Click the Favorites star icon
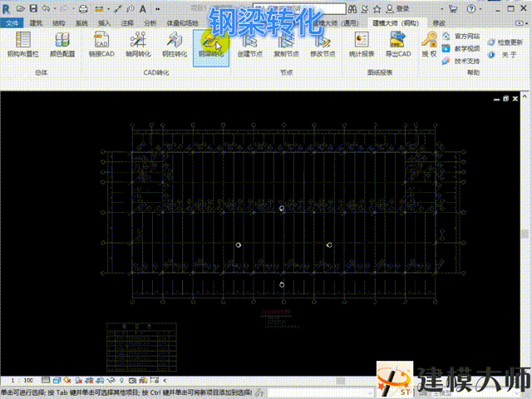Image resolution: width=532 pixels, height=399 pixels. point(377,9)
